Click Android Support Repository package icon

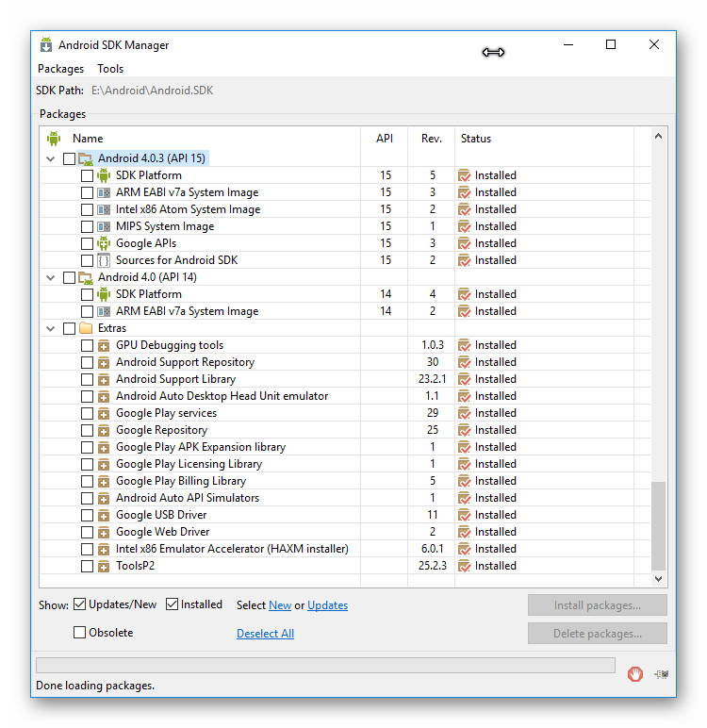[104, 362]
